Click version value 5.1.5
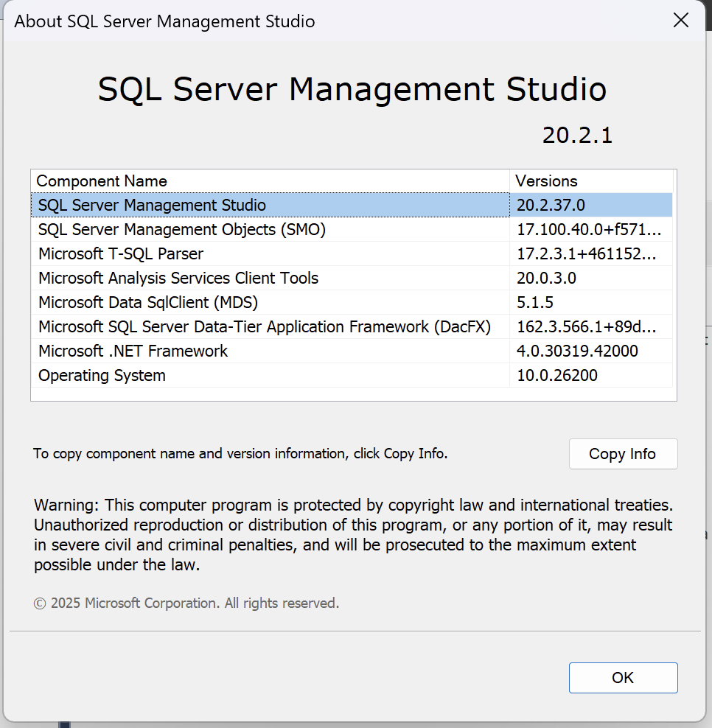This screenshot has height=728, width=712. 535,302
